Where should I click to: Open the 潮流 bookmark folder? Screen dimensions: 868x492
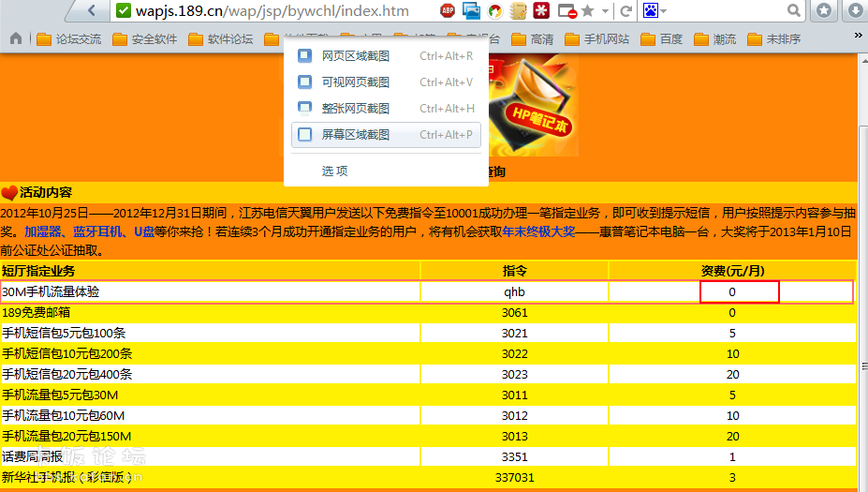point(715,38)
